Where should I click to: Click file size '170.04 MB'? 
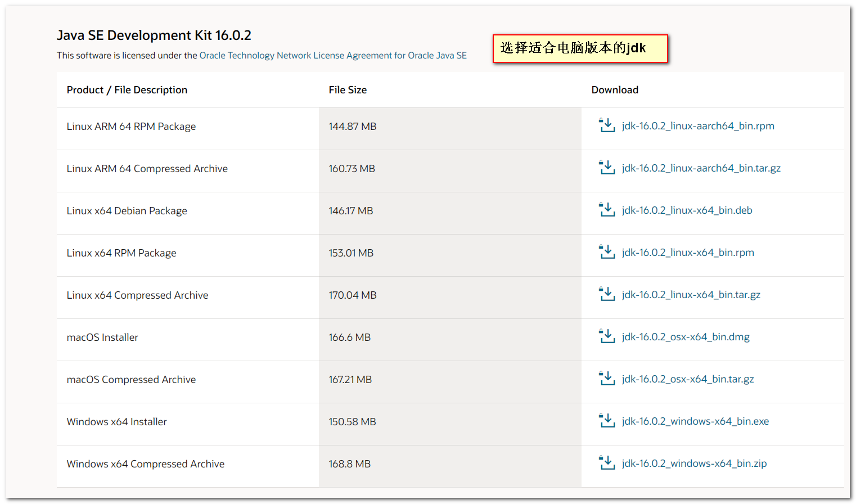[x=353, y=295]
